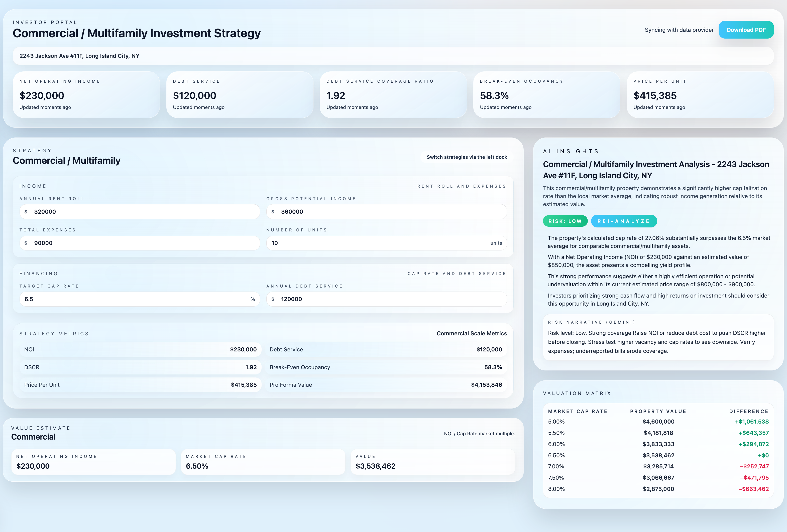Image resolution: width=787 pixels, height=532 pixels.
Task: Edit the Gross Potential Income field
Action: coord(386,211)
